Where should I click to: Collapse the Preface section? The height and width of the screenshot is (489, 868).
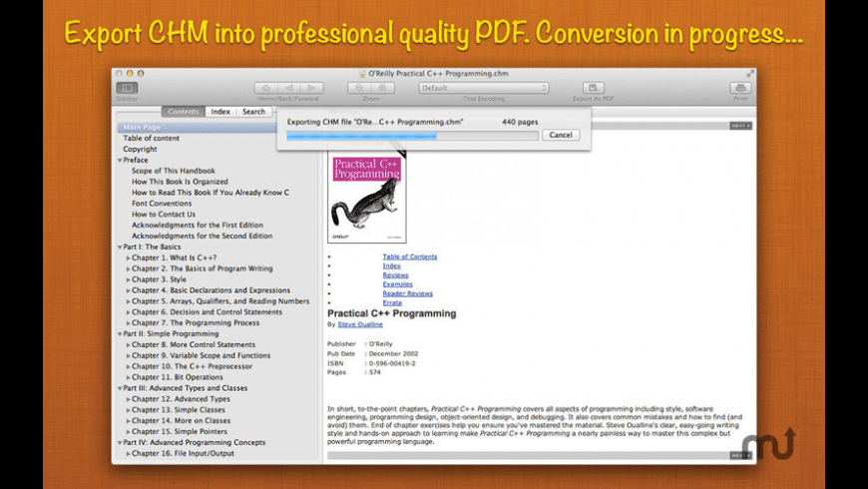point(120,160)
